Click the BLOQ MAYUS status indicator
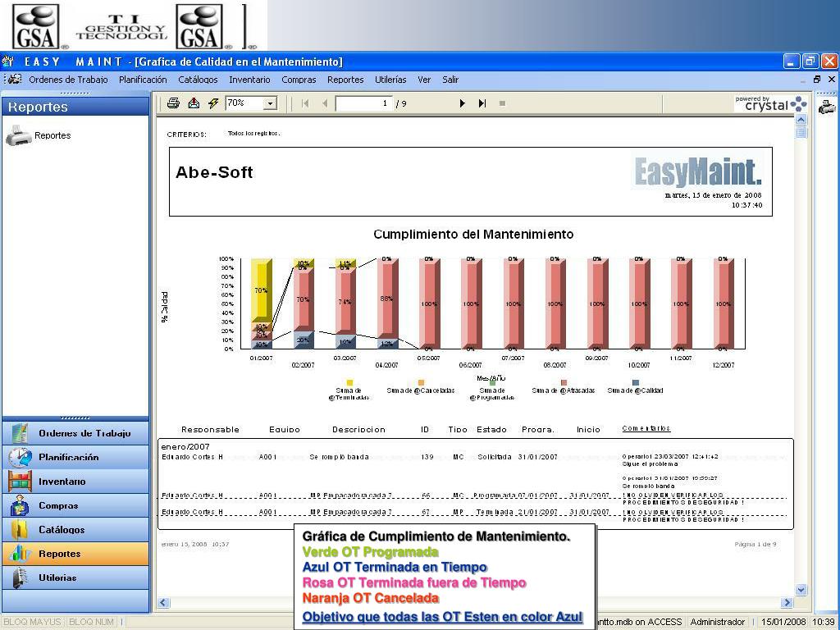Image resolution: width=840 pixels, height=630 pixels. coord(32,622)
